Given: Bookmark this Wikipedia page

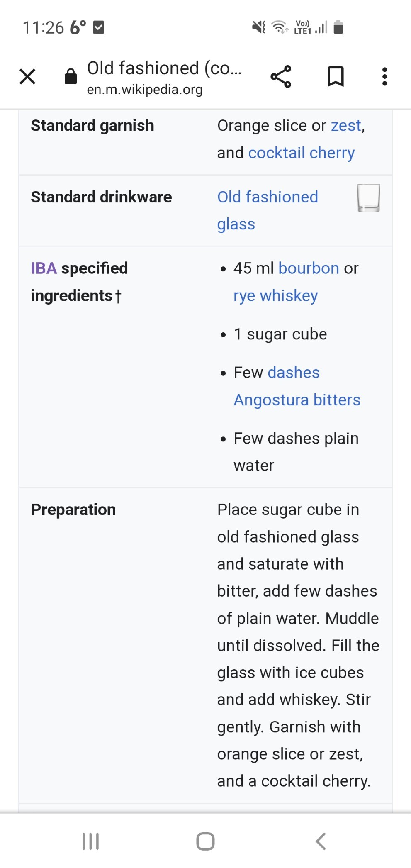Looking at the screenshot, I should (x=335, y=77).
